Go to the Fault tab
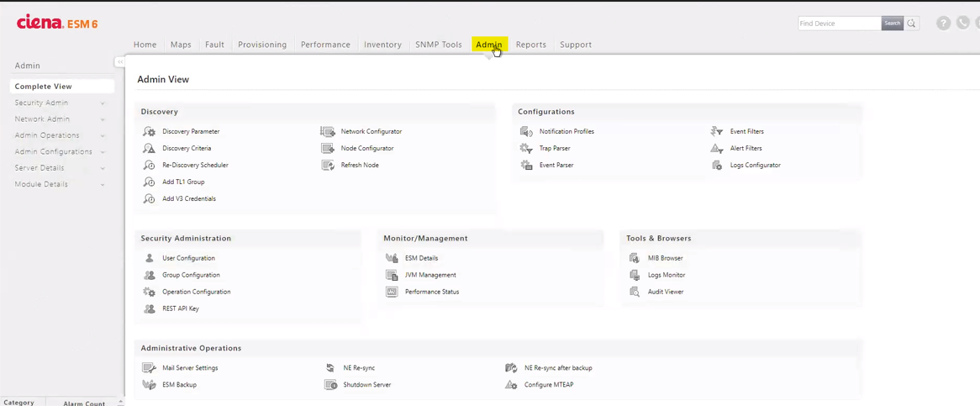This screenshot has height=406, width=980. coord(214,45)
